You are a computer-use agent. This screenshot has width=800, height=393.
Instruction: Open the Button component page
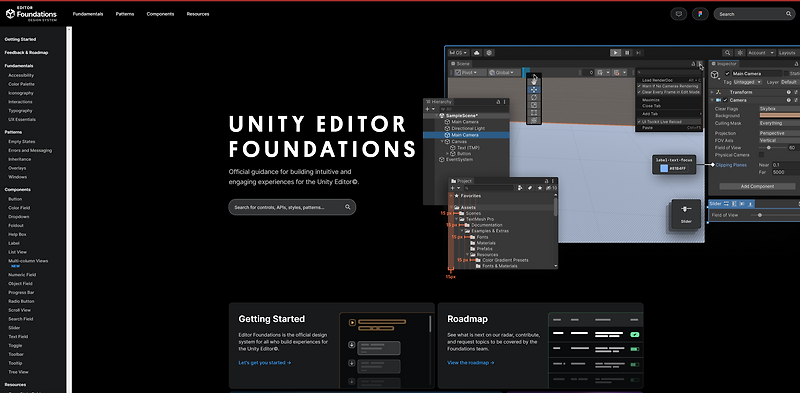(15, 199)
